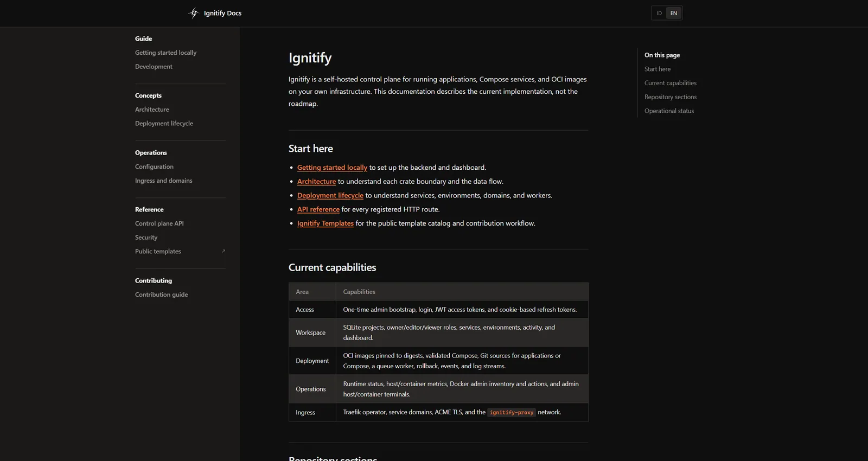
Task: Open Getting started locally in the sidebar
Action: (x=165, y=53)
